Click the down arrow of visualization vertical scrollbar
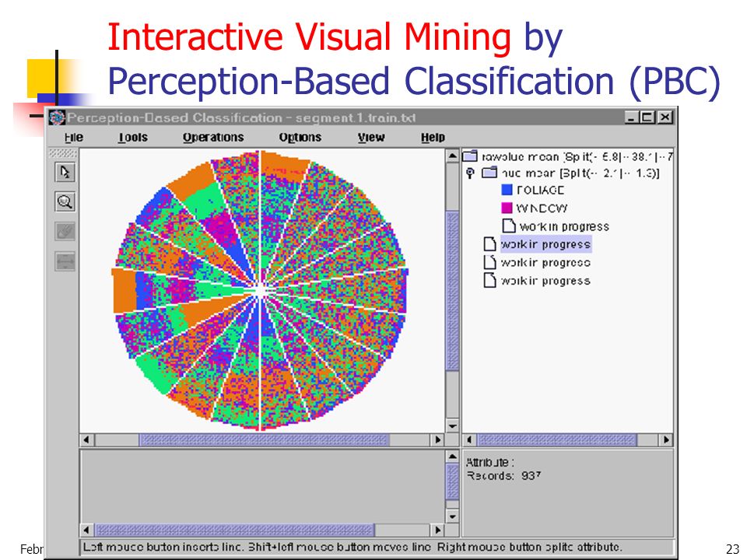747x560 pixels. click(x=452, y=425)
